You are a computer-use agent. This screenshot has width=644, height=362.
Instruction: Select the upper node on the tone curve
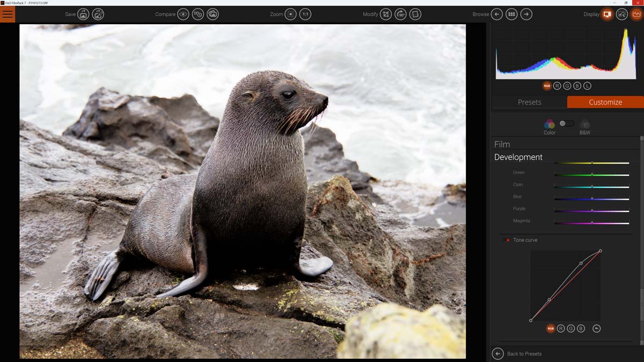tap(581, 263)
